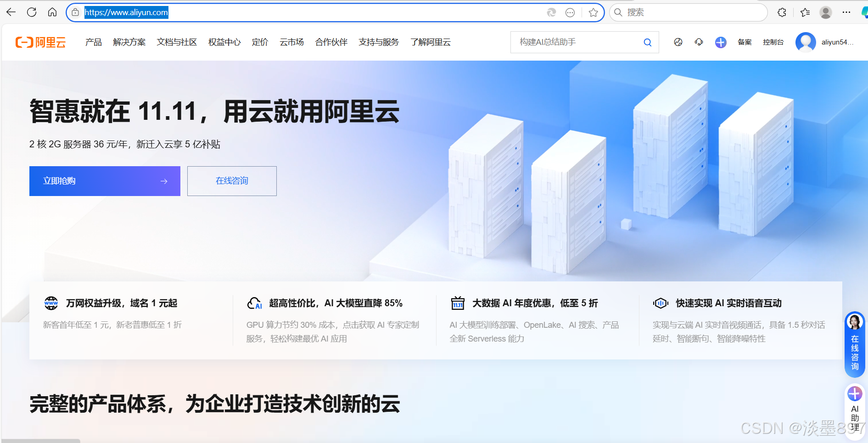Click the 立即抢购 button
Image resolution: width=868 pixels, height=443 pixels.
105,181
